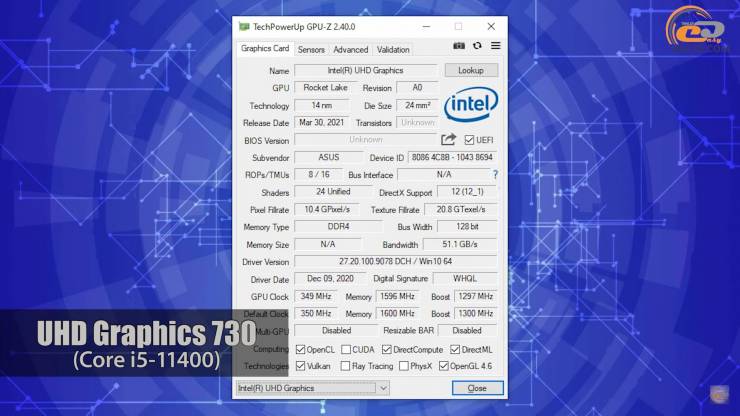This screenshot has height=416, width=740.
Task: Click the Close button at bottom
Action: click(477, 388)
